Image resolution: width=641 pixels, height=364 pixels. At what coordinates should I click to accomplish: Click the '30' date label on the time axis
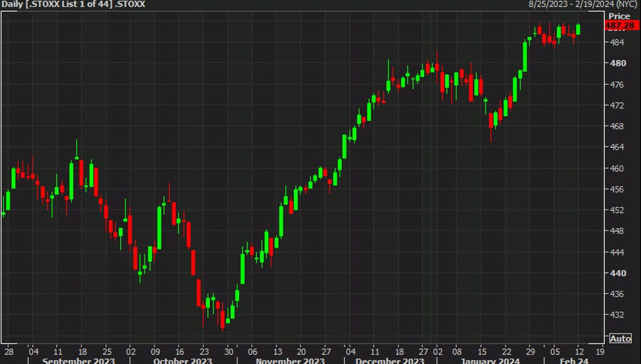pyautogui.click(x=229, y=352)
